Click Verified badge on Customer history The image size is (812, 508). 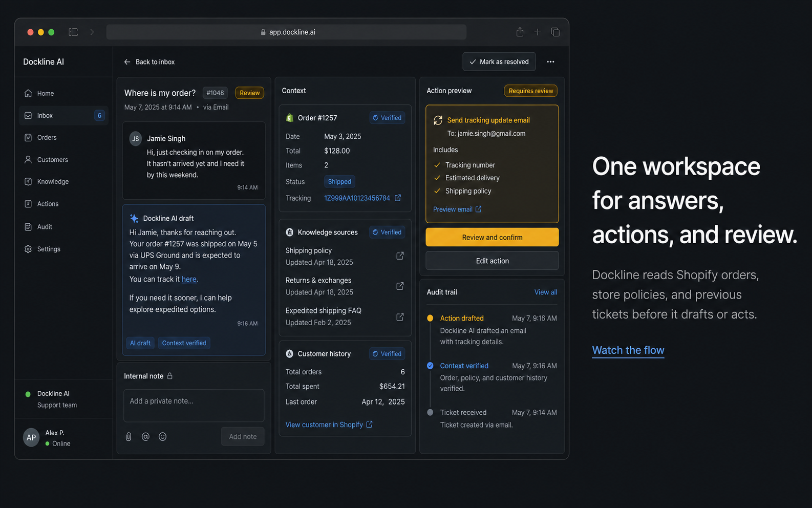[x=387, y=354]
